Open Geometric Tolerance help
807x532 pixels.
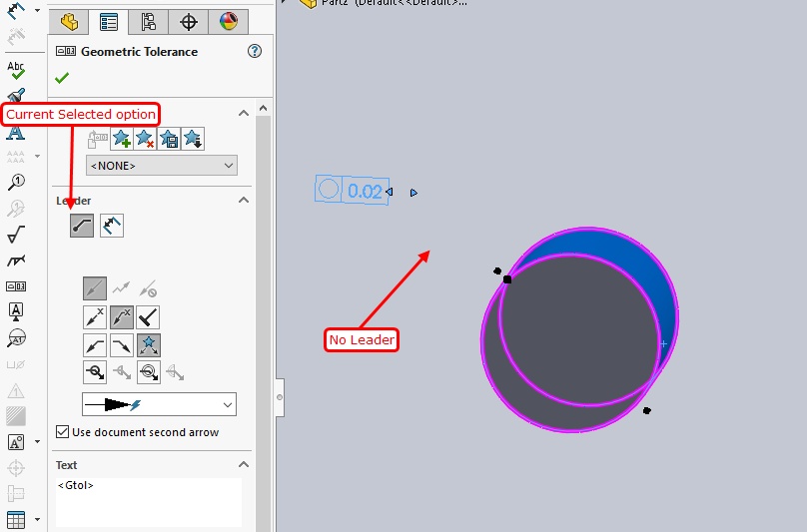255,51
